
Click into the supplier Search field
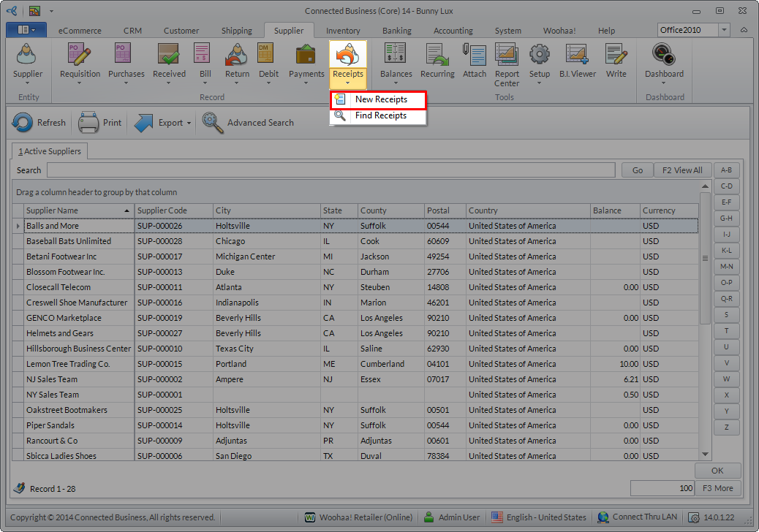(x=331, y=170)
